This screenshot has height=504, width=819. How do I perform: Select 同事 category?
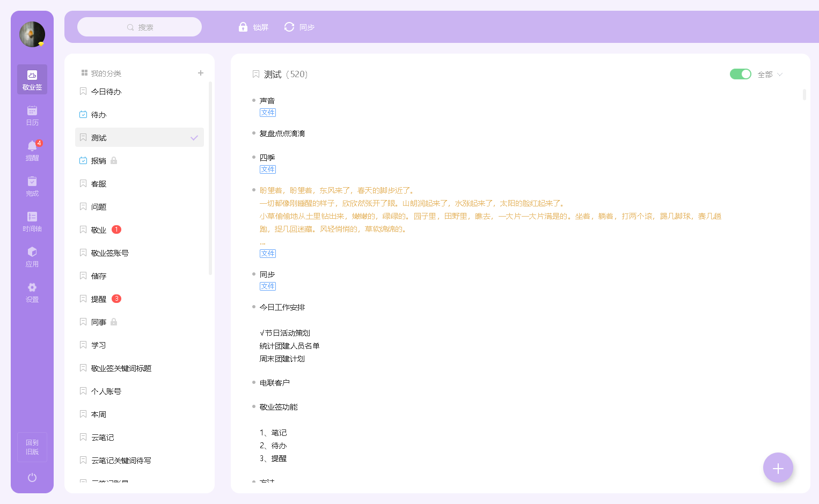[x=140, y=322]
